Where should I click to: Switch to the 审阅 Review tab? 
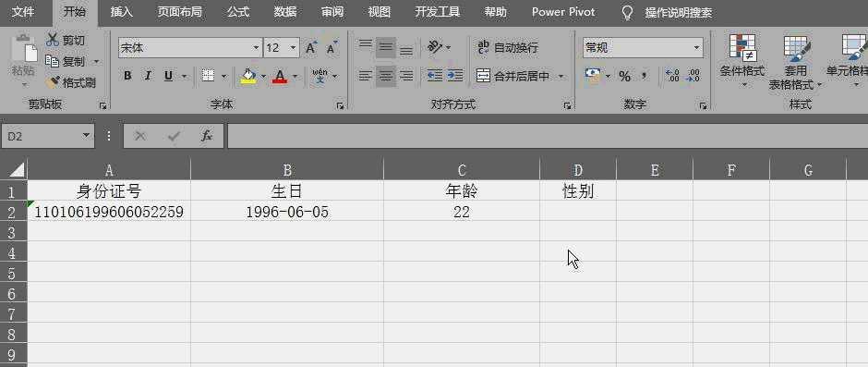coord(332,12)
